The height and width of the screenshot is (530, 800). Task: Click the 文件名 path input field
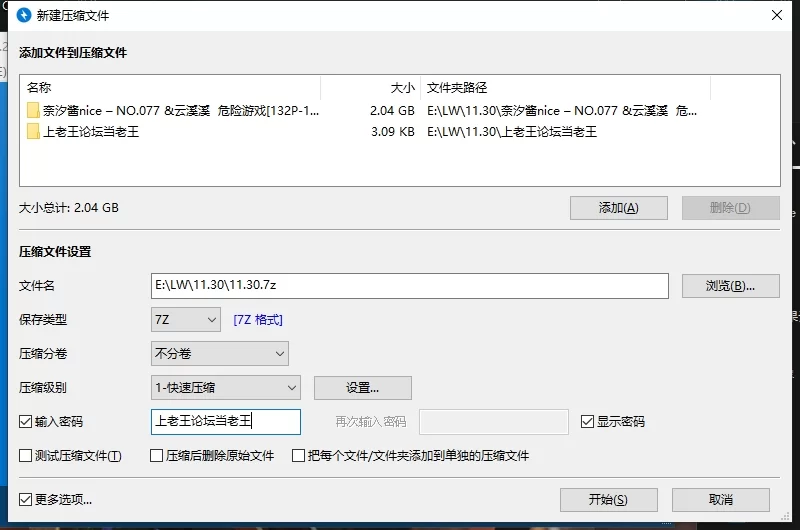pos(410,286)
